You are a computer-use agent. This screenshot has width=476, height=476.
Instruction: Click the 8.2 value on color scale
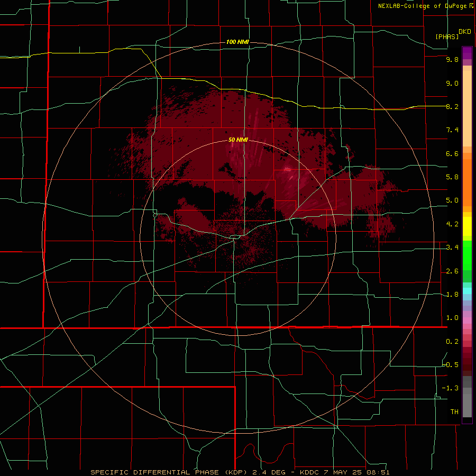tap(452, 106)
